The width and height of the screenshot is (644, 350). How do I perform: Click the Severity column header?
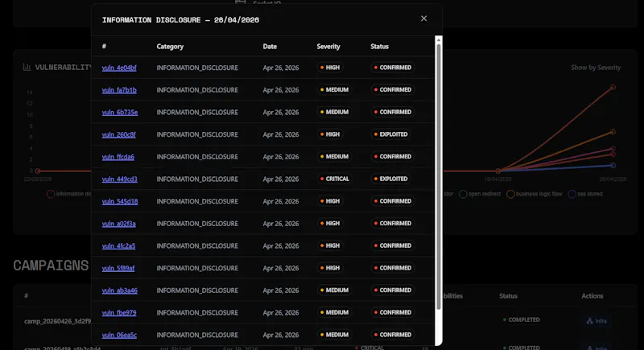pyautogui.click(x=328, y=47)
